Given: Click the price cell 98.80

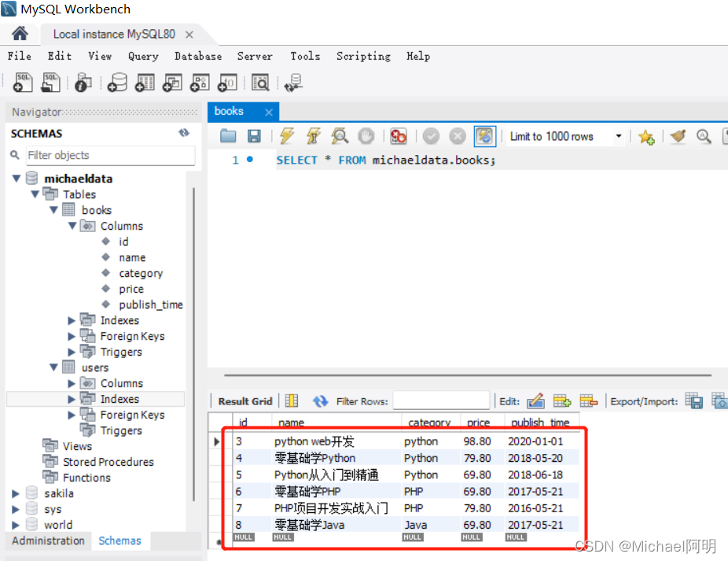Looking at the screenshot, I should 477,441.
